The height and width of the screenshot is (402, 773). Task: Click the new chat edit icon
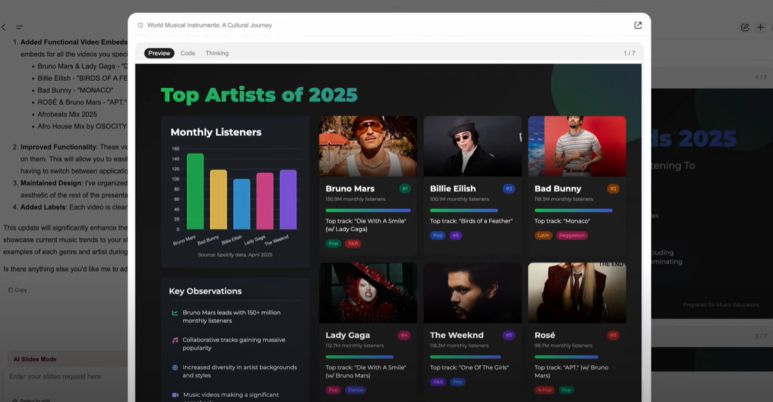tap(745, 27)
